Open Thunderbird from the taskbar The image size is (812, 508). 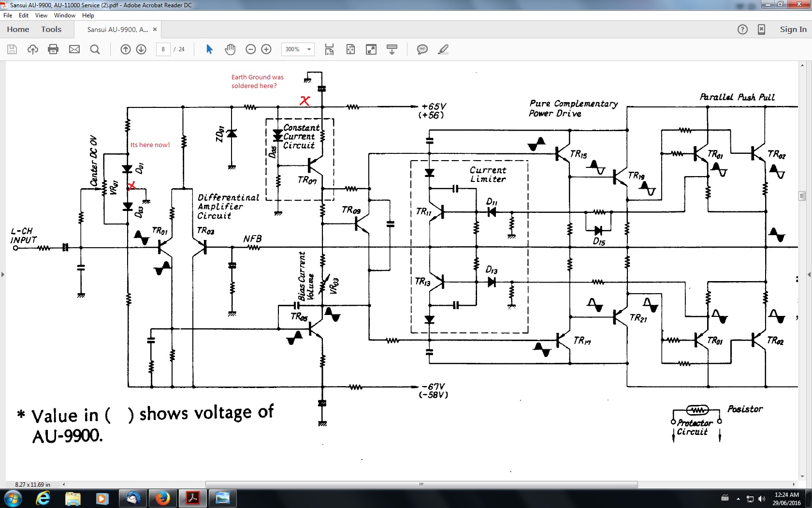click(133, 499)
